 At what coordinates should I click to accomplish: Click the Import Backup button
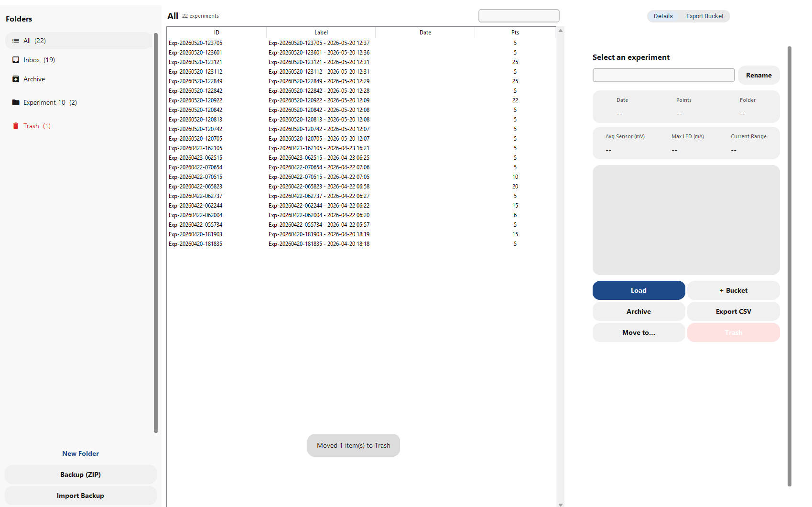pyautogui.click(x=81, y=496)
